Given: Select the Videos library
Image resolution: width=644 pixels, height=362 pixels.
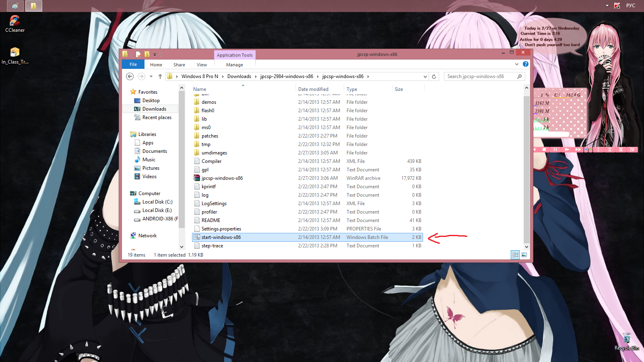Looking at the screenshot, I should coord(149,177).
